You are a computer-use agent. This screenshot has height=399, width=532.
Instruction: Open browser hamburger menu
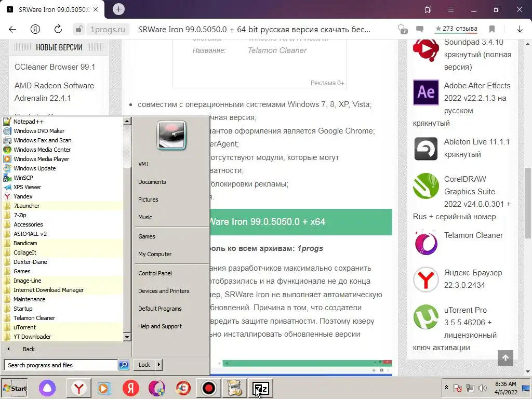tap(451, 9)
